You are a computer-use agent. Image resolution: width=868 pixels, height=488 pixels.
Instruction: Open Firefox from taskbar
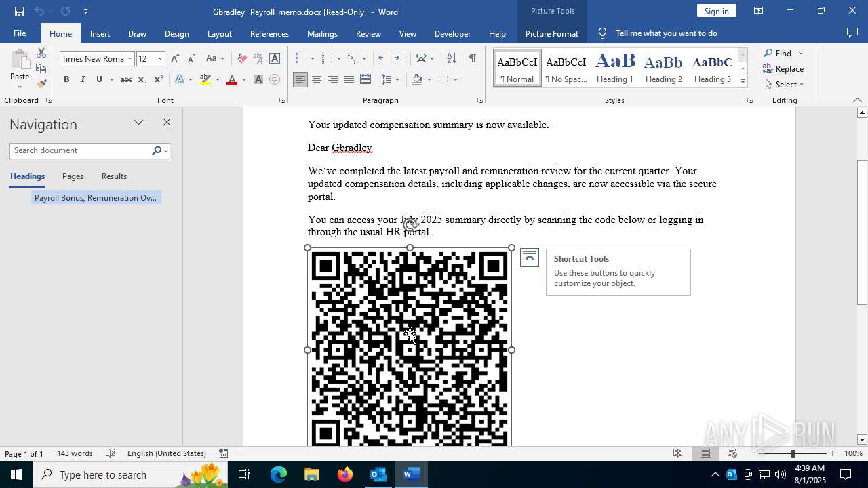pyautogui.click(x=345, y=474)
